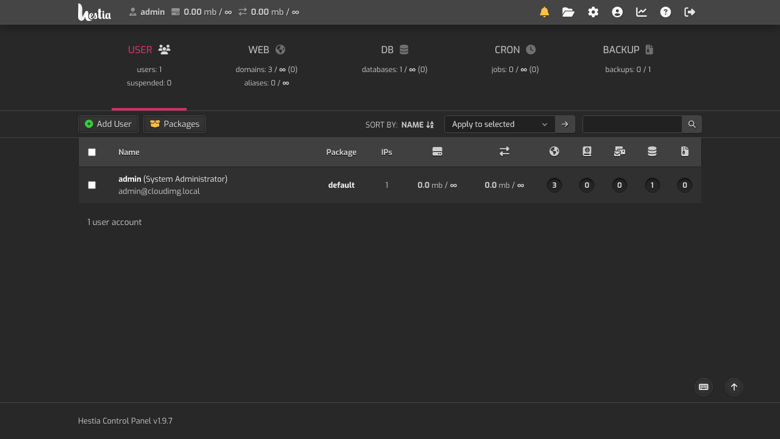Open the help question mark icon
780x439 pixels.
coord(665,12)
